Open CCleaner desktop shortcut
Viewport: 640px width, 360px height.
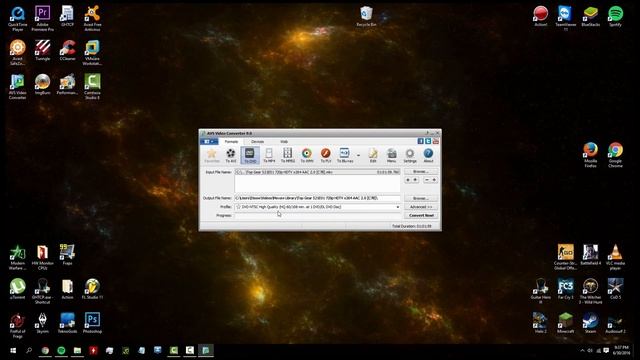coord(67,50)
